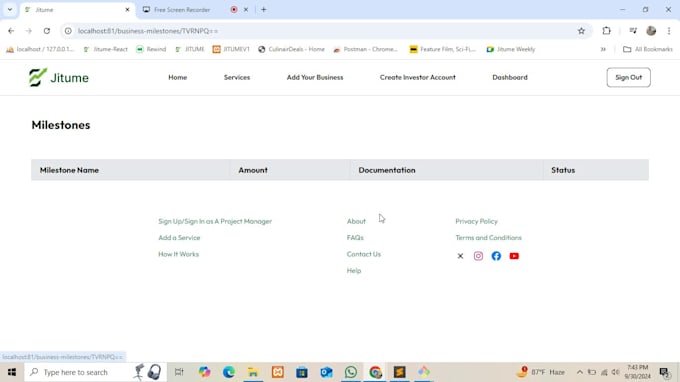The height and width of the screenshot is (382, 680).
Task: Open the FAQs footer link
Action: [x=355, y=238]
